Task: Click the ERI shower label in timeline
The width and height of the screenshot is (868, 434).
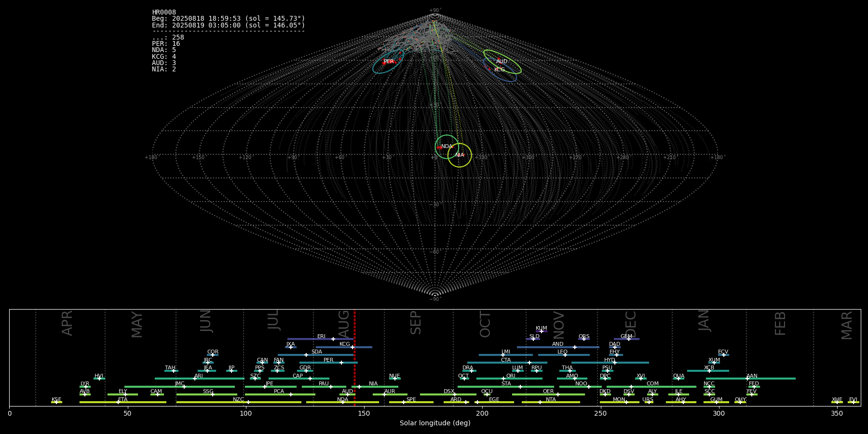Action: [321, 337]
